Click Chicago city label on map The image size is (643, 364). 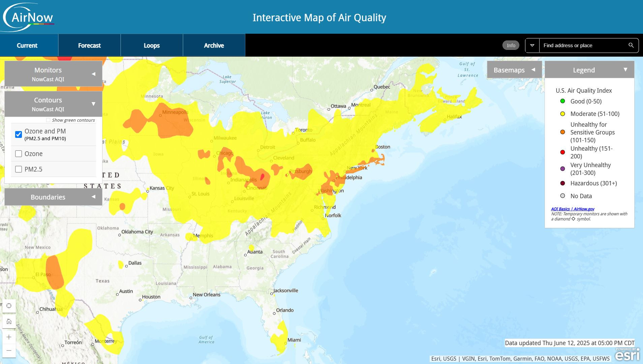coord(224,153)
